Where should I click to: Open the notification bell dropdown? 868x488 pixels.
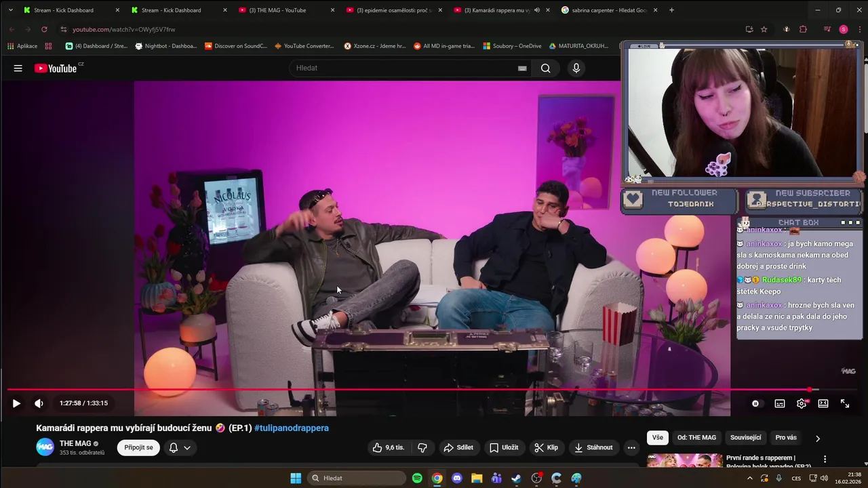tap(180, 447)
